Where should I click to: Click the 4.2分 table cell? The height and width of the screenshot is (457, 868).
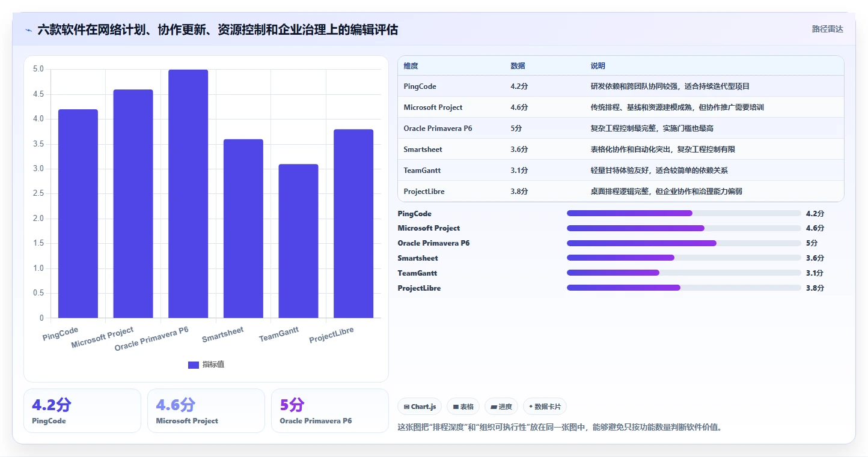point(519,86)
